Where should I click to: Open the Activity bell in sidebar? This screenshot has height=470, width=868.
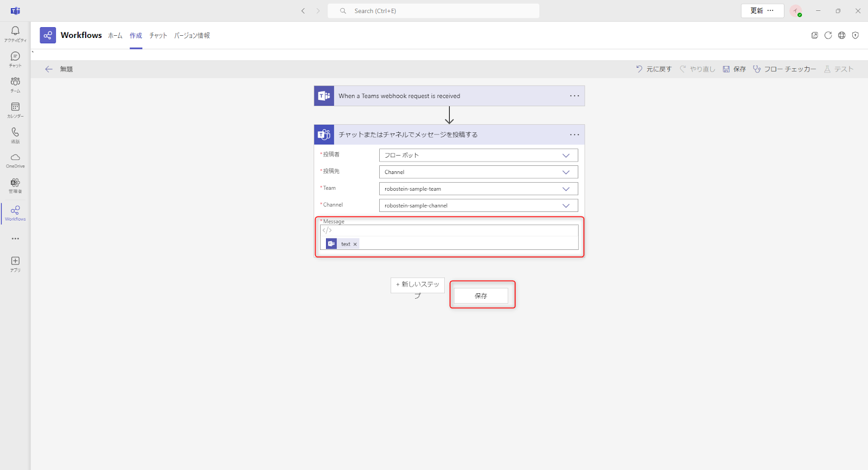coord(15,34)
